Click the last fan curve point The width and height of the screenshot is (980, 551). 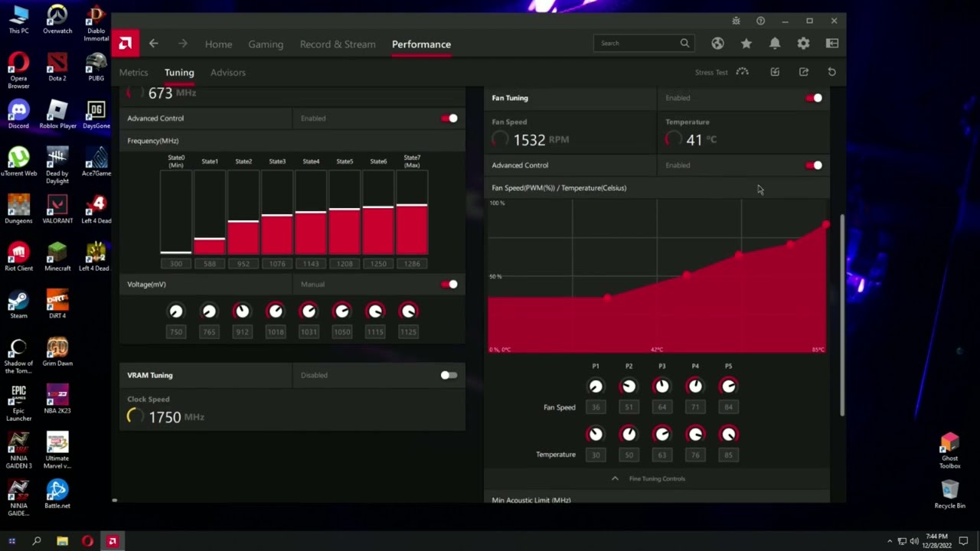[825, 225]
